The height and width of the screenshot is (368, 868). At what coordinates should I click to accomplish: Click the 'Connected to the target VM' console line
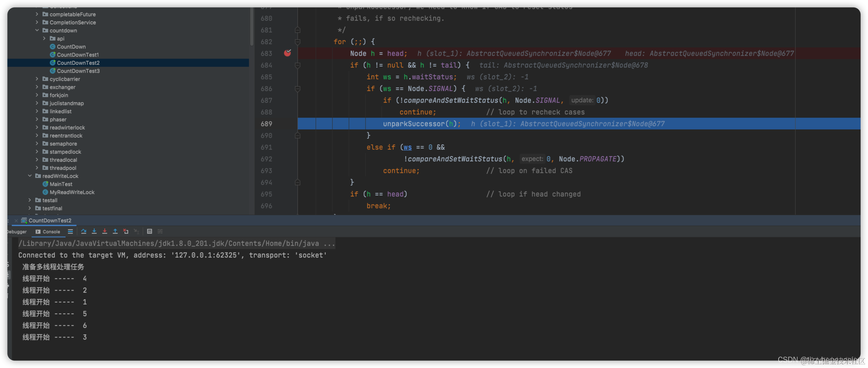tap(173, 255)
